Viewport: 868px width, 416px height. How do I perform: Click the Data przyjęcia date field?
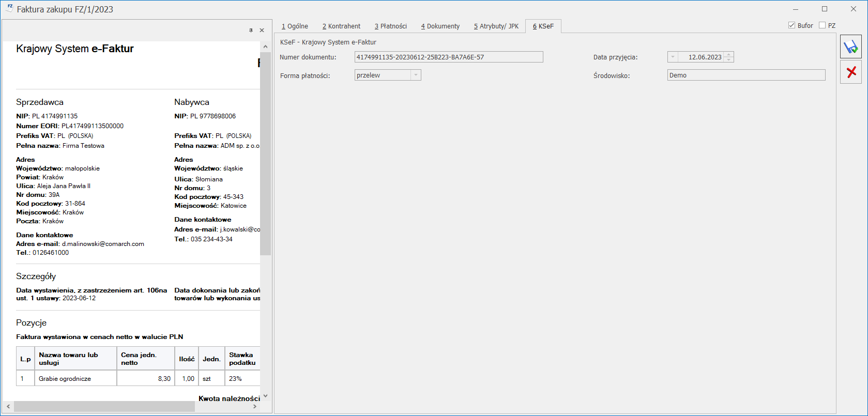point(701,57)
